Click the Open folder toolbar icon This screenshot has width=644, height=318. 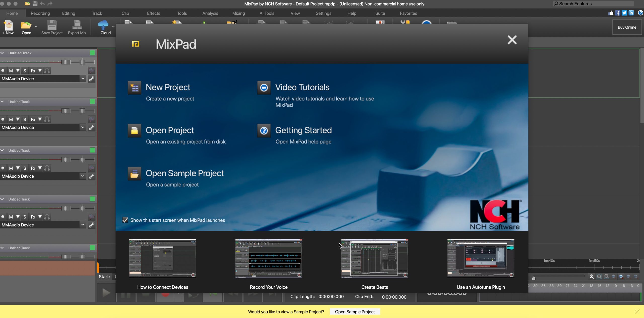tap(26, 27)
